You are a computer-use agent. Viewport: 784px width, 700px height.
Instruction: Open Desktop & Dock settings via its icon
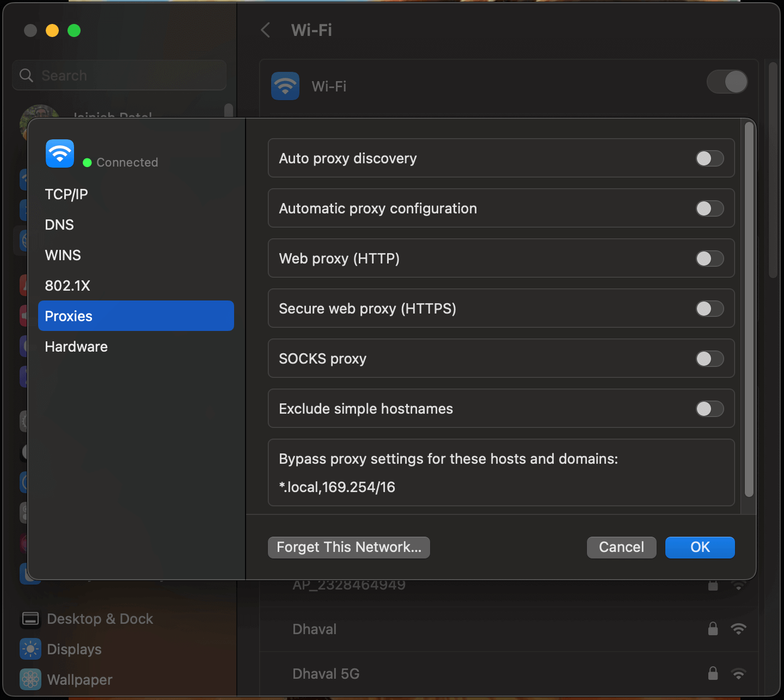coord(30,619)
